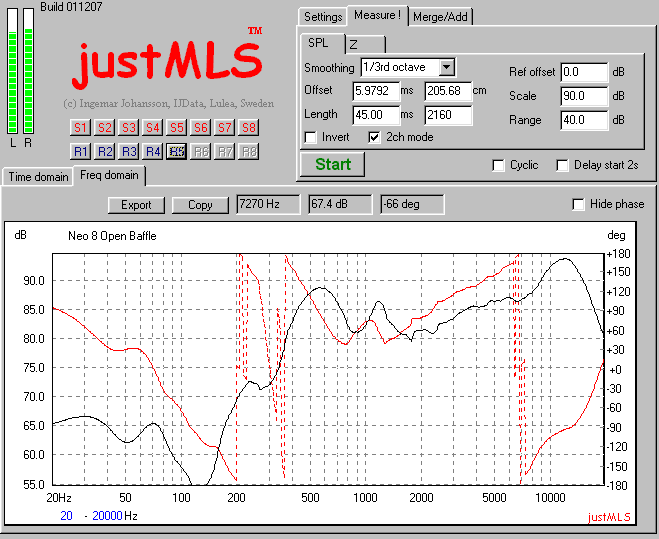659x539 pixels.
Task: Click the Scale field 90.0
Action: [584, 96]
